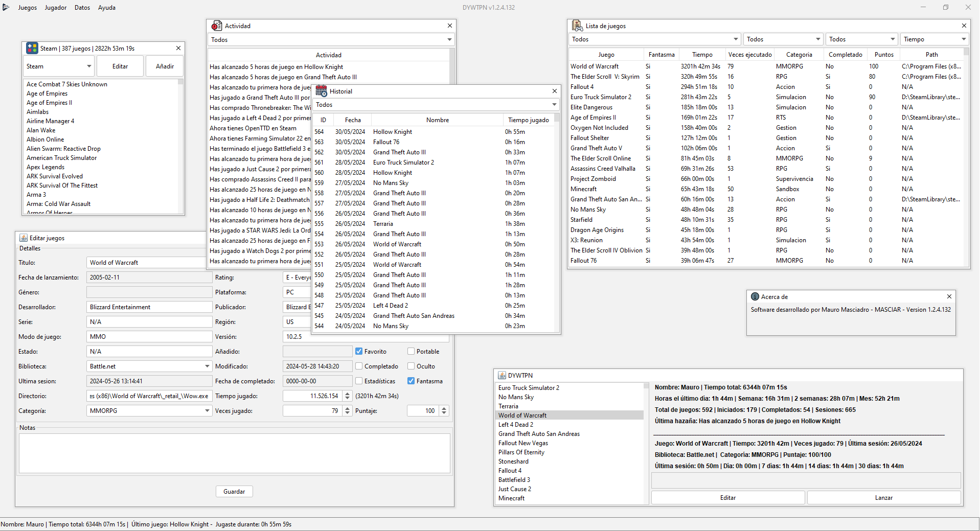Screen dimensions: 980x531
Task: Click the app logo in title bar
Action: tap(6, 7)
